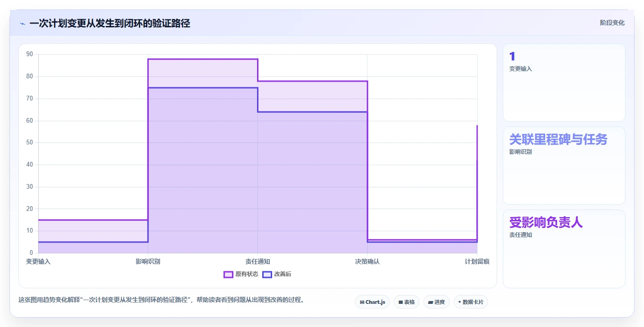Click the 阶段变化 label in header
644x327 pixels.
pos(612,23)
